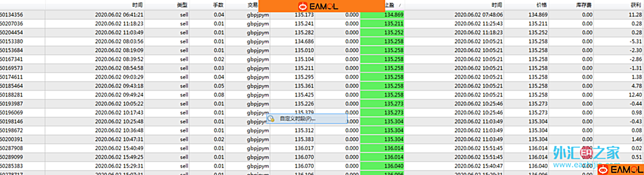
Task: Click open price 136.017
Action: coord(304,148)
